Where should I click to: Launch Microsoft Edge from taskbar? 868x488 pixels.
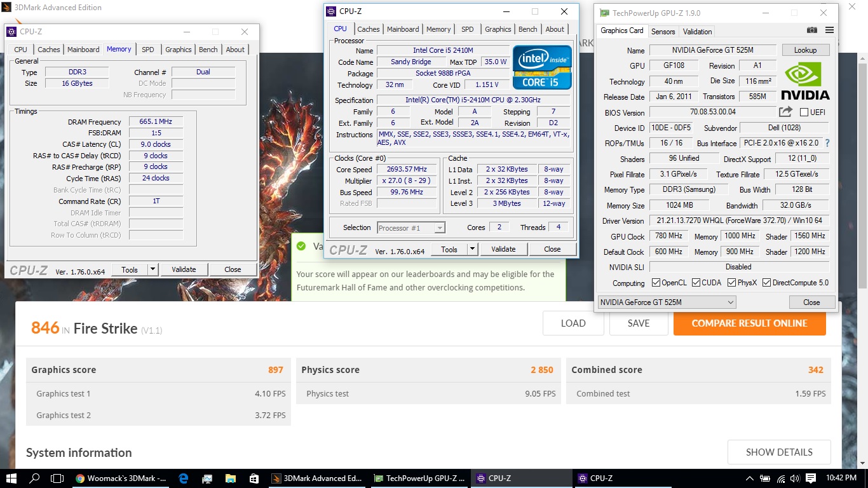tap(184, 478)
